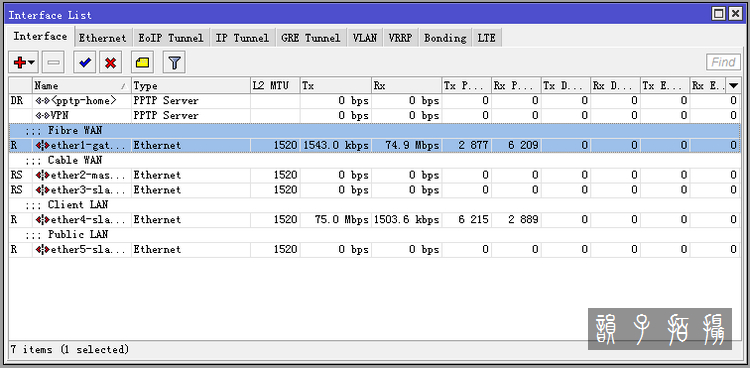
Task: Click the ether4 Rx value 1503.6 kbps
Action: pos(406,219)
